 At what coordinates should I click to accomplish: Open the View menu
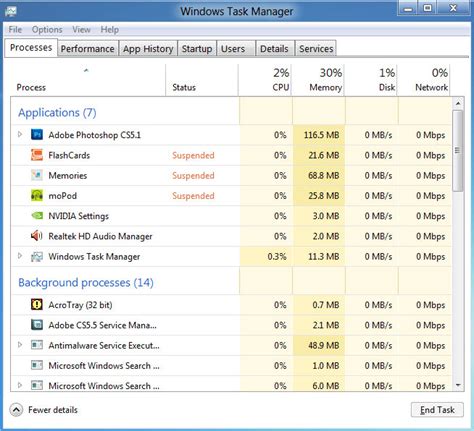click(x=81, y=30)
